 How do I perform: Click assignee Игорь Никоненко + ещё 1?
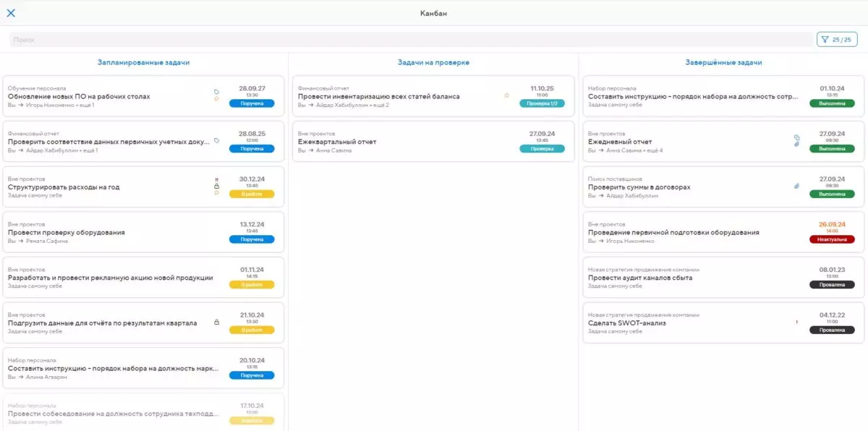pos(60,105)
